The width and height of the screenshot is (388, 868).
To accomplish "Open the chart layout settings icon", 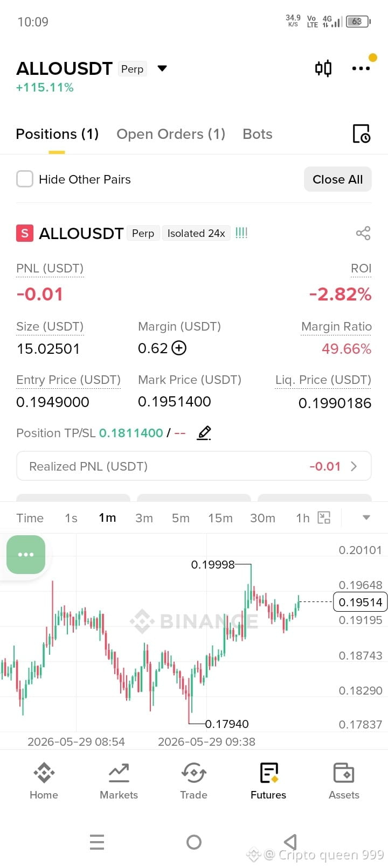I will (324, 518).
